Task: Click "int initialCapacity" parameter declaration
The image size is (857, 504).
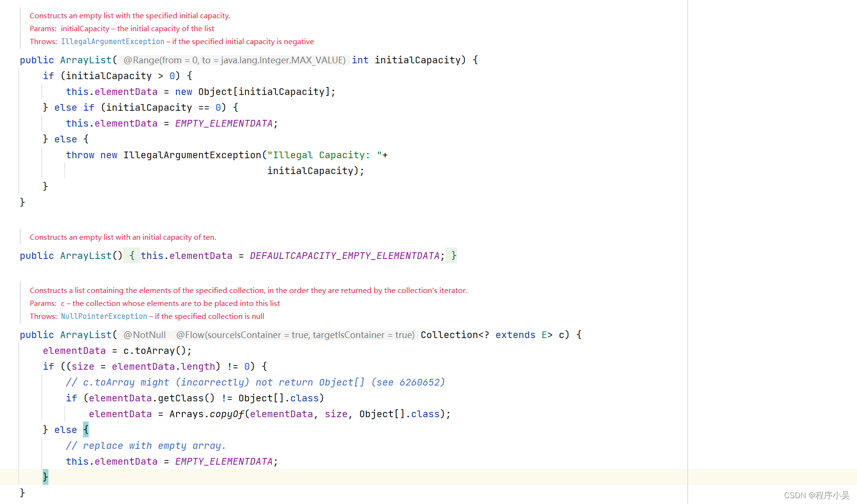Action: pos(406,60)
